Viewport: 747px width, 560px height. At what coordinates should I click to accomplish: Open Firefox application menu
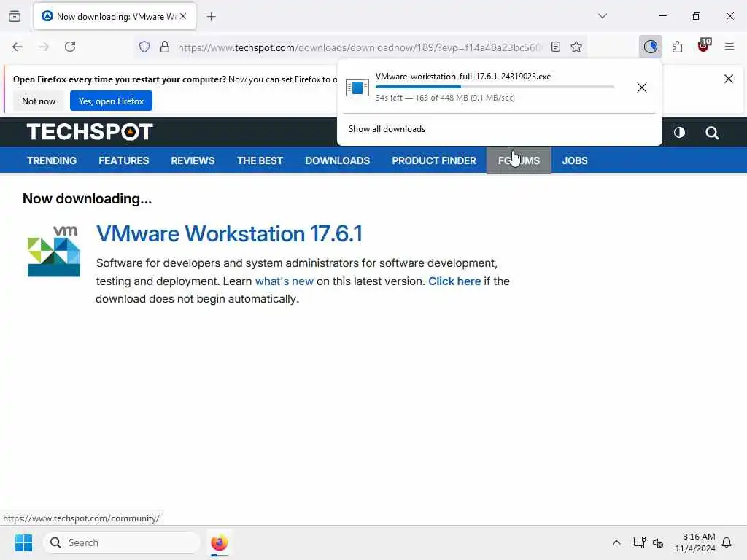(x=729, y=47)
